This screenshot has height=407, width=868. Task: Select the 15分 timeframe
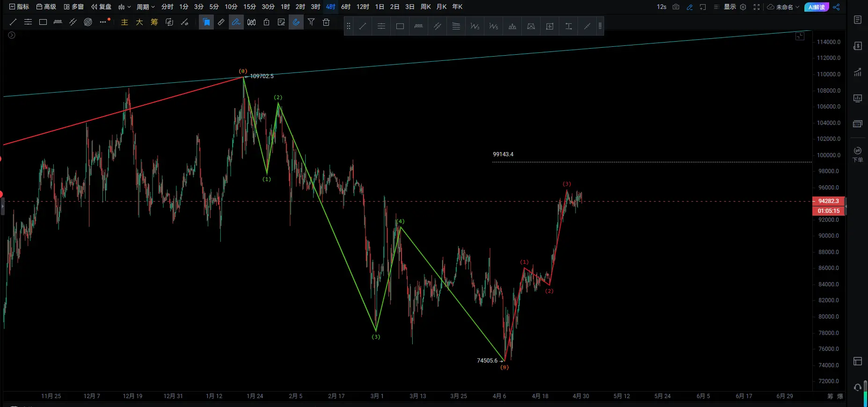click(x=249, y=7)
